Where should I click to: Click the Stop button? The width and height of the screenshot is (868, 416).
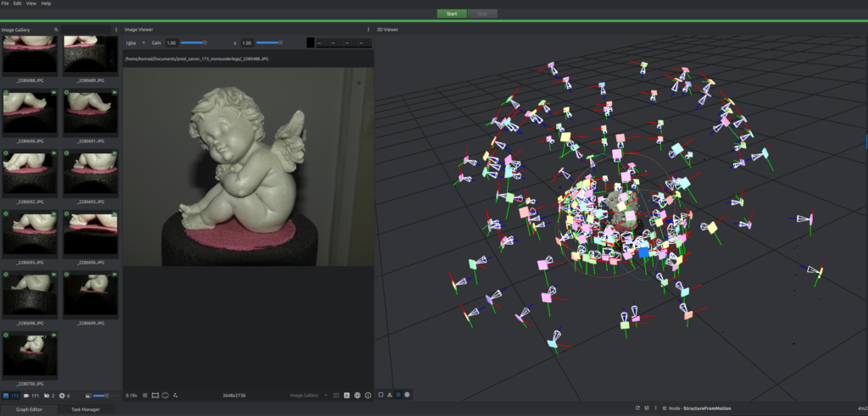(x=482, y=14)
